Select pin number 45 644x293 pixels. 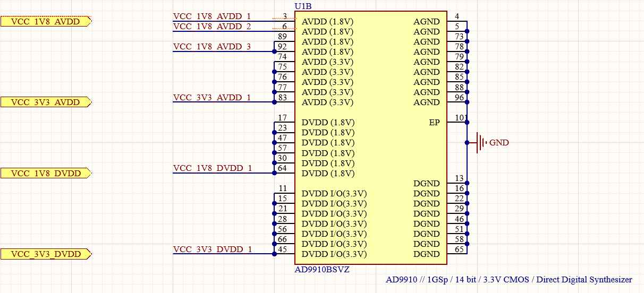pos(283,249)
